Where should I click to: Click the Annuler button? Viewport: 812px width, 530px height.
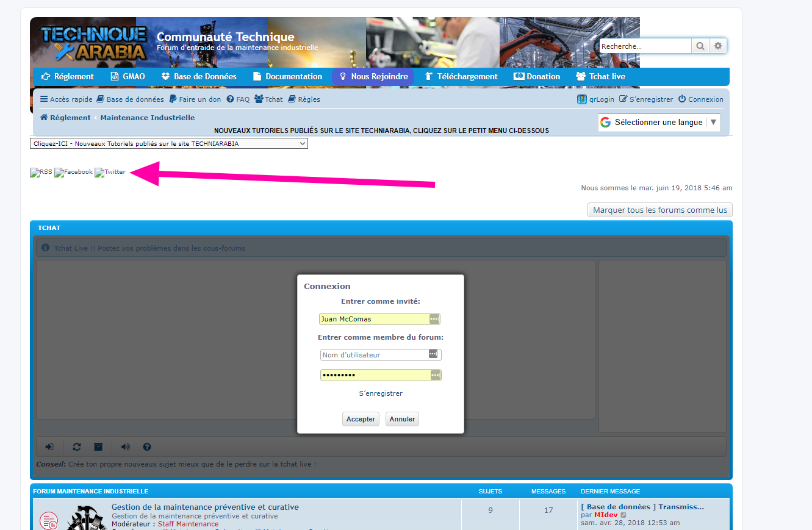click(402, 419)
